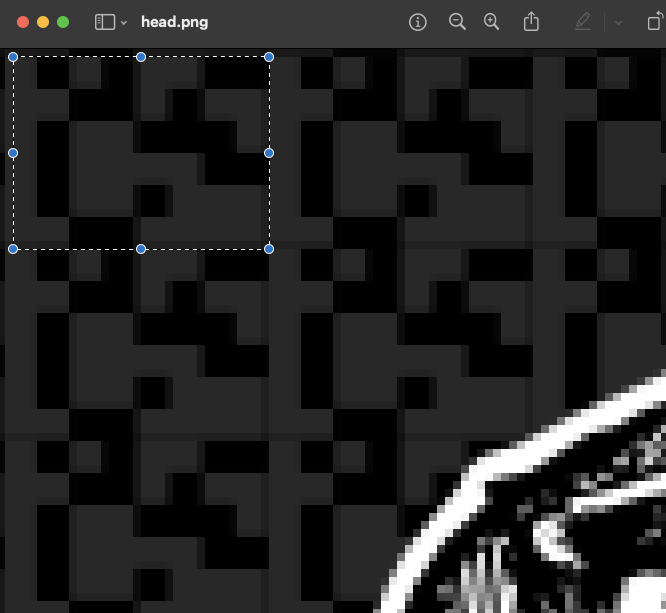Click the top-right selection handle
The height and width of the screenshot is (613, 666).
pos(269,57)
